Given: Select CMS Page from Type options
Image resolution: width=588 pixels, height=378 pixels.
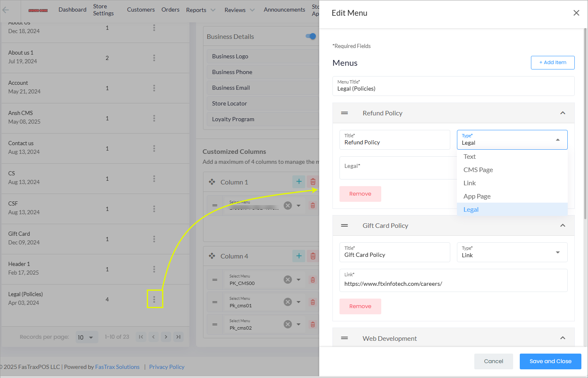Looking at the screenshot, I should (478, 170).
